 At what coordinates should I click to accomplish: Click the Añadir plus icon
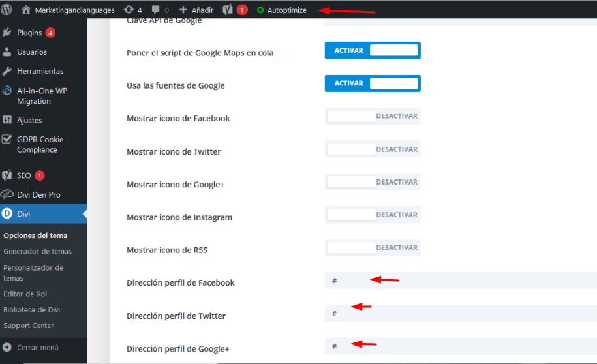click(x=183, y=10)
